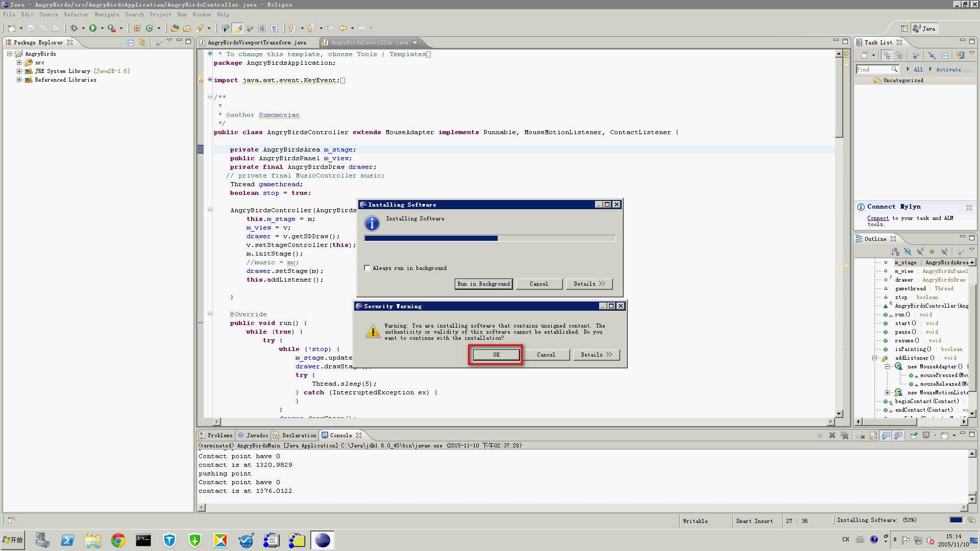Image resolution: width=980 pixels, height=551 pixels.
Task: Click the Open Task folder icon
Action: click(x=187, y=28)
